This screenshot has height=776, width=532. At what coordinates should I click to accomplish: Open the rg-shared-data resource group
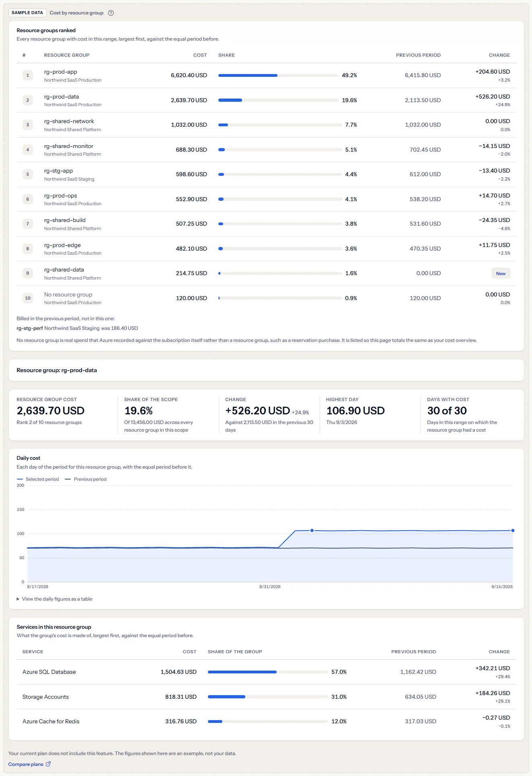[64, 270]
